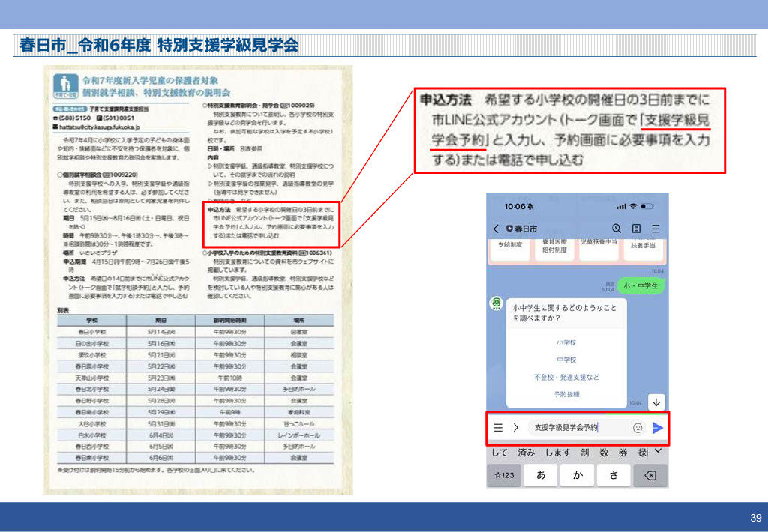Expand keyboard suggestion candidates list
Screen dimensions: 768x532
[x=658, y=451]
